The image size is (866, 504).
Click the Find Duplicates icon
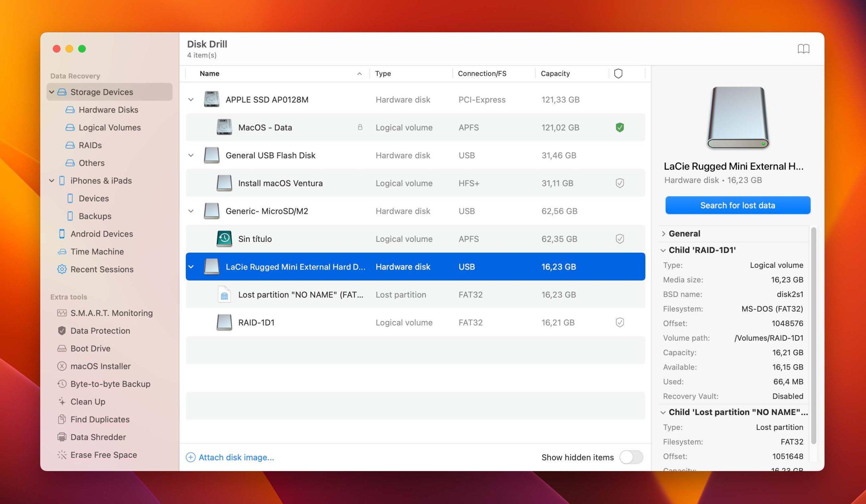pos(62,419)
